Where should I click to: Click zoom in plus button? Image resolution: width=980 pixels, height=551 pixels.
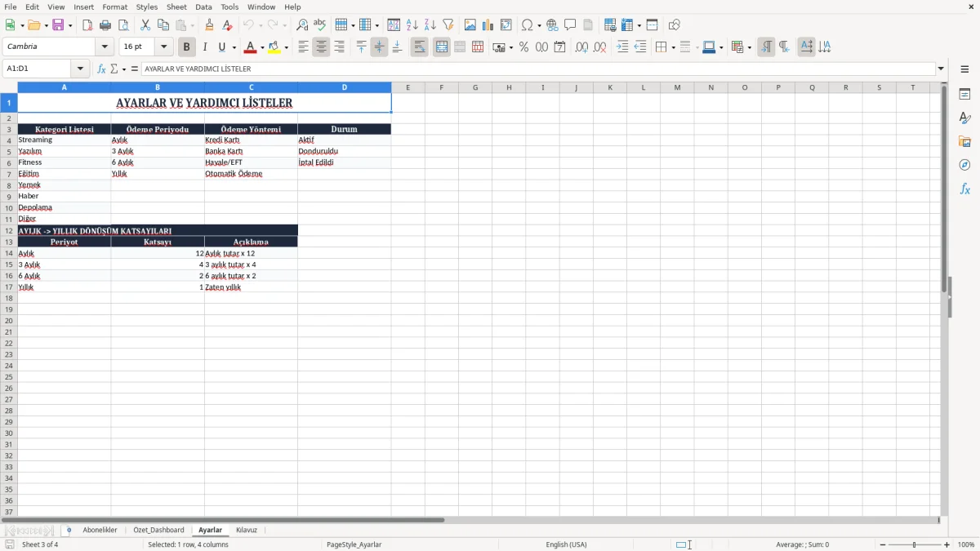pos(947,544)
